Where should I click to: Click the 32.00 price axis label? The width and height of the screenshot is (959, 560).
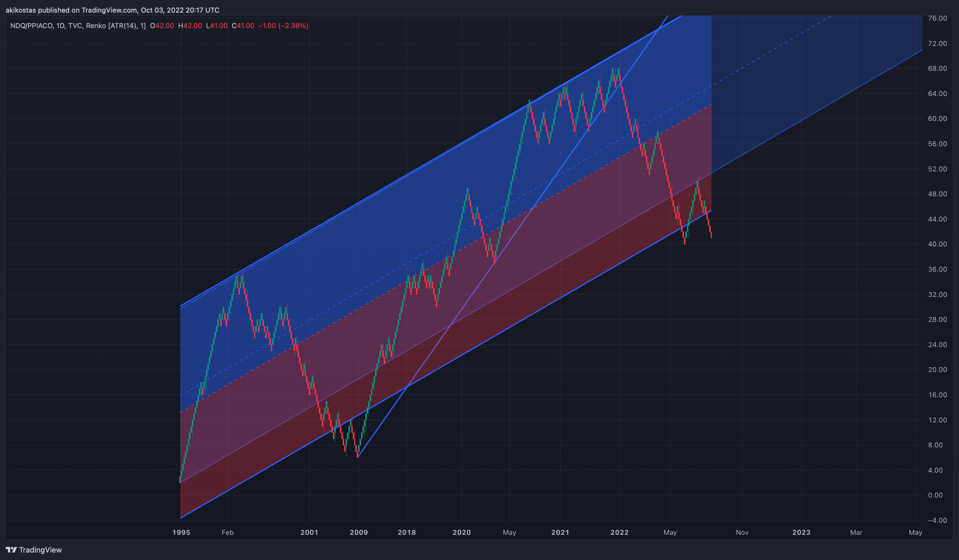tap(937, 294)
